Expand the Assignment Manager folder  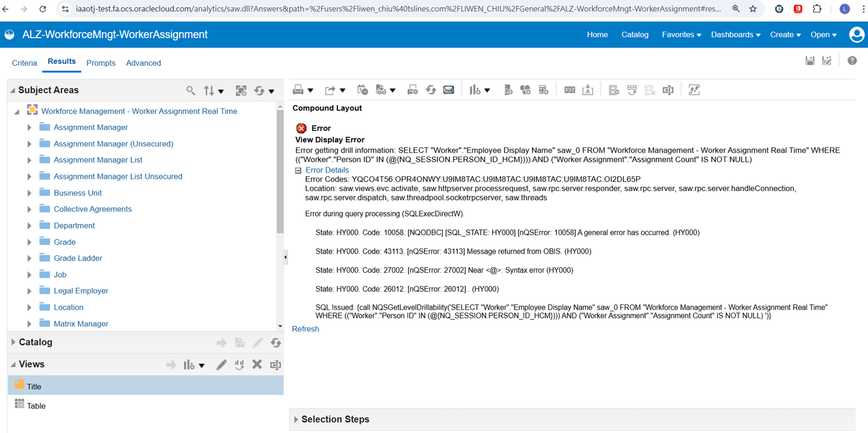(29, 127)
